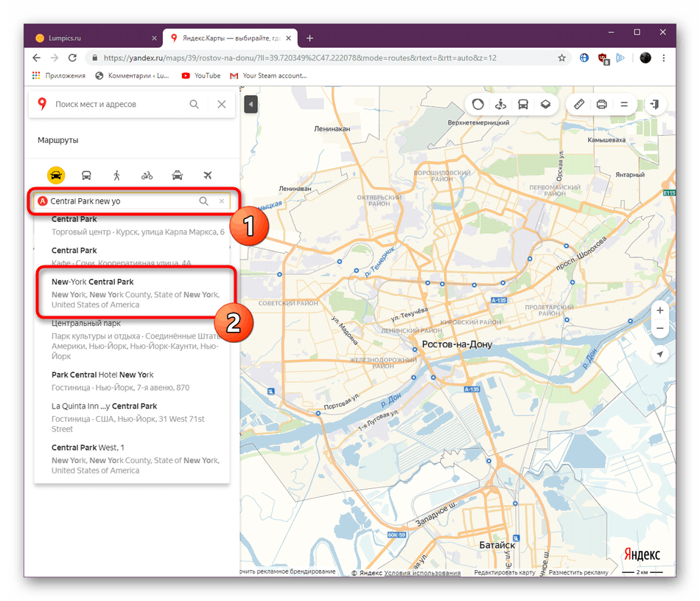Go back in the browser
This screenshot has height=601, width=700.
pos(37,58)
